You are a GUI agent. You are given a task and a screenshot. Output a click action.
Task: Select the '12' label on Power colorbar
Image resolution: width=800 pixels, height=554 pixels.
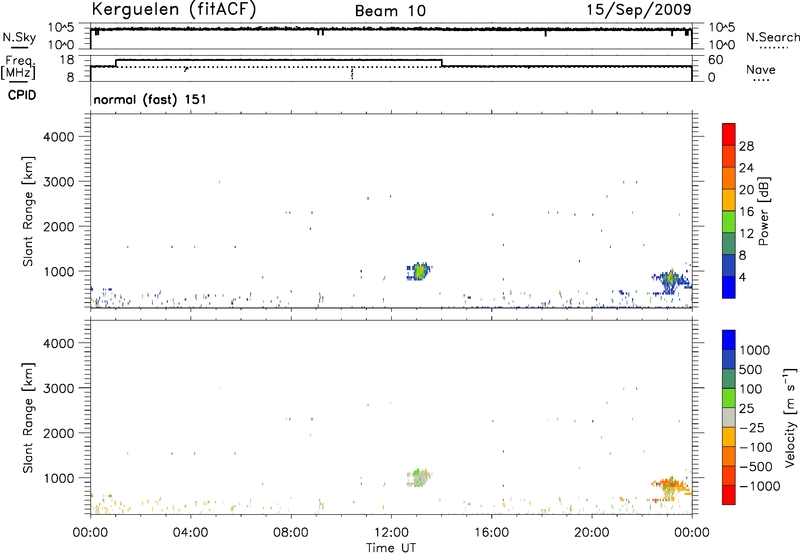(746, 234)
